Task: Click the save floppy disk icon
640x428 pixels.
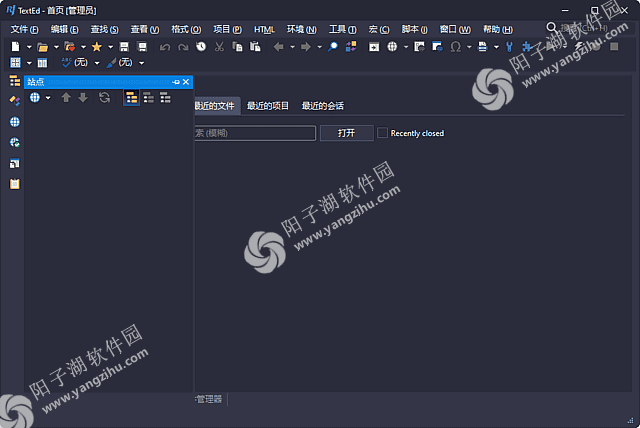Action: (x=124, y=47)
